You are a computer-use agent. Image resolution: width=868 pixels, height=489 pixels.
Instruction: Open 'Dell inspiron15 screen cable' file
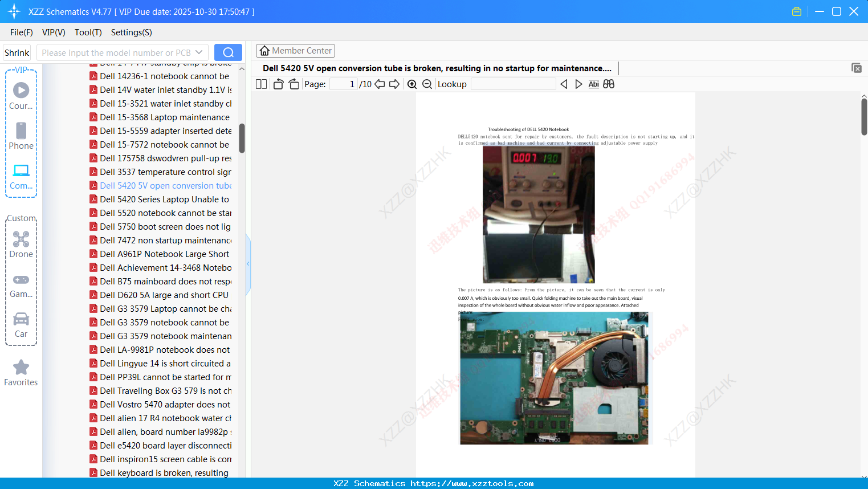pyautogui.click(x=160, y=459)
